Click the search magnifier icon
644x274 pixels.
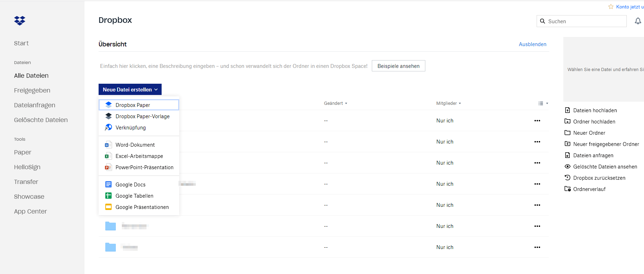point(543,21)
